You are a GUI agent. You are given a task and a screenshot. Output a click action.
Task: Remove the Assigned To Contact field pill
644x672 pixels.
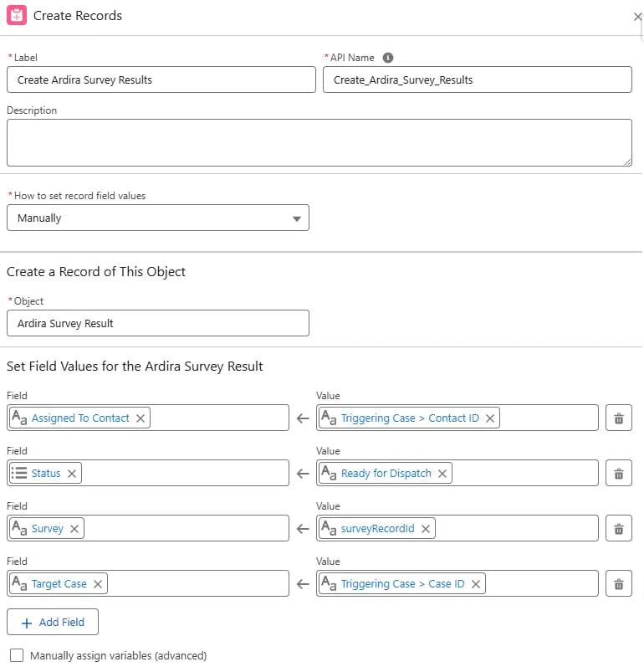tap(140, 418)
